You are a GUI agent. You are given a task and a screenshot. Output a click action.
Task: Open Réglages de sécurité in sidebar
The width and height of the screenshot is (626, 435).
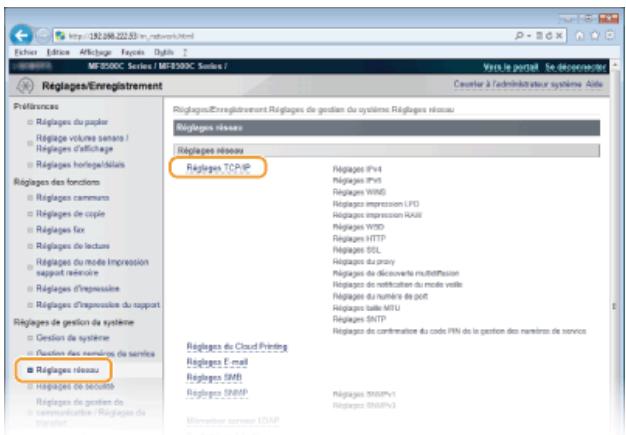75,386
